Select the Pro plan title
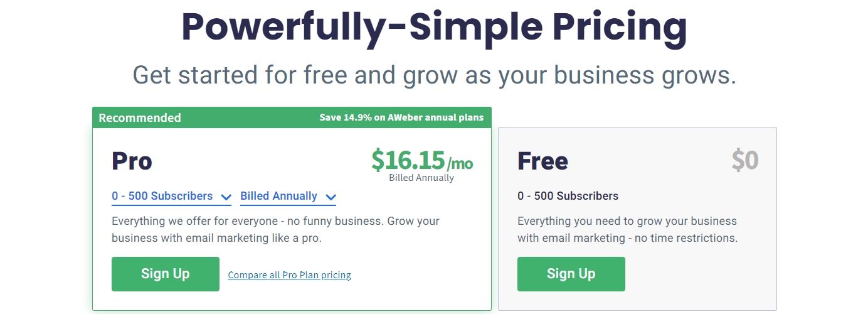868x314 pixels. click(x=132, y=161)
